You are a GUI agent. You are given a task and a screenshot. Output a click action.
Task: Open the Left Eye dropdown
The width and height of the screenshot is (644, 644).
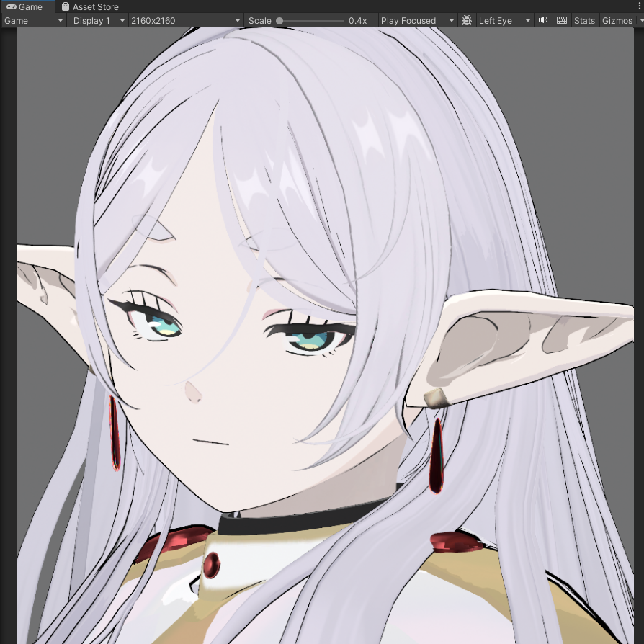[x=505, y=21]
